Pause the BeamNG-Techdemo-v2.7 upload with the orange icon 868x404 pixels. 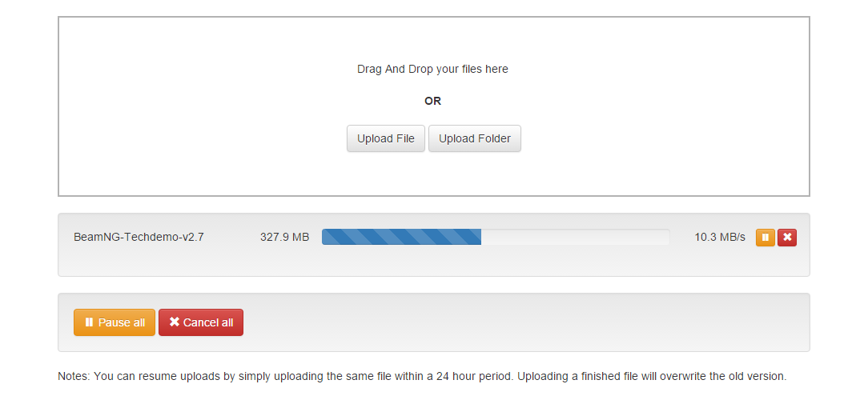pos(765,238)
